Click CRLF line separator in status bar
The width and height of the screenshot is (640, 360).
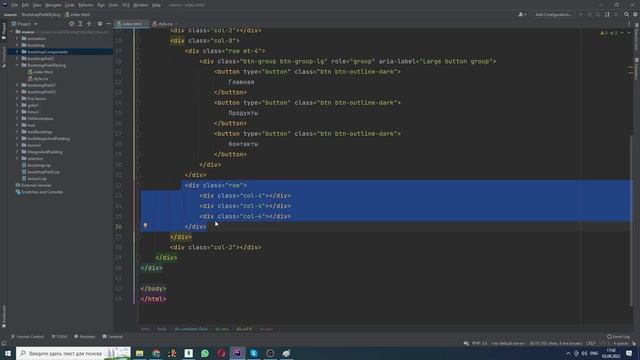click(x=591, y=344)
